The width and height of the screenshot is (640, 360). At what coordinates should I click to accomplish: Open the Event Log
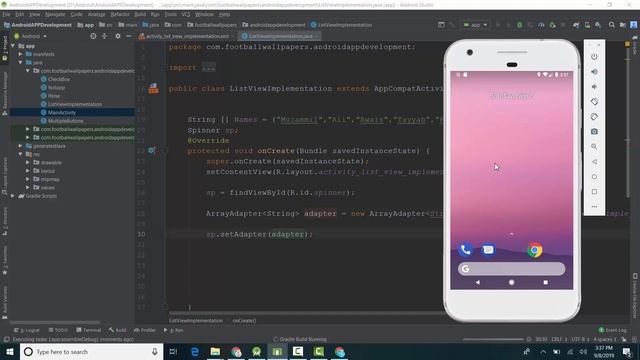(x=612, y=330)
